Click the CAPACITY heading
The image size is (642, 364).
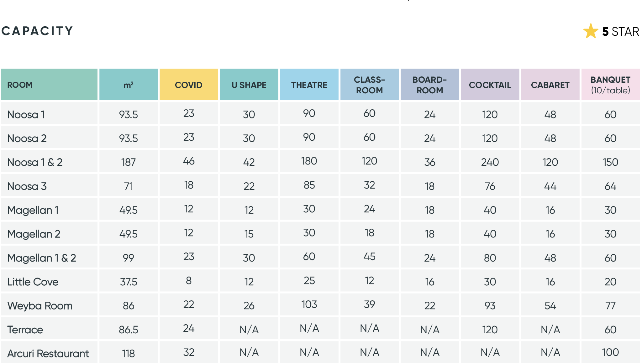click(x=37, y=31)
